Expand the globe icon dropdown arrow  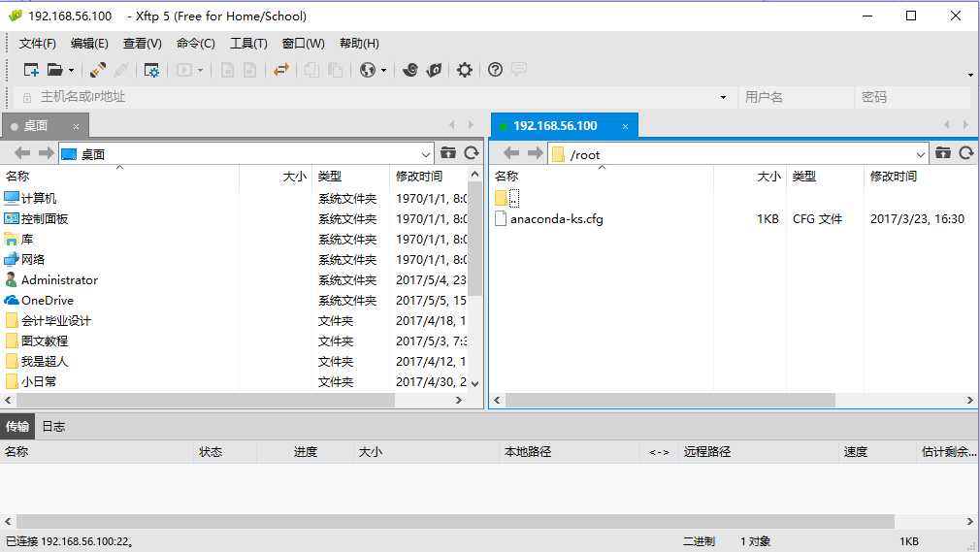click(x=383, y=70)
